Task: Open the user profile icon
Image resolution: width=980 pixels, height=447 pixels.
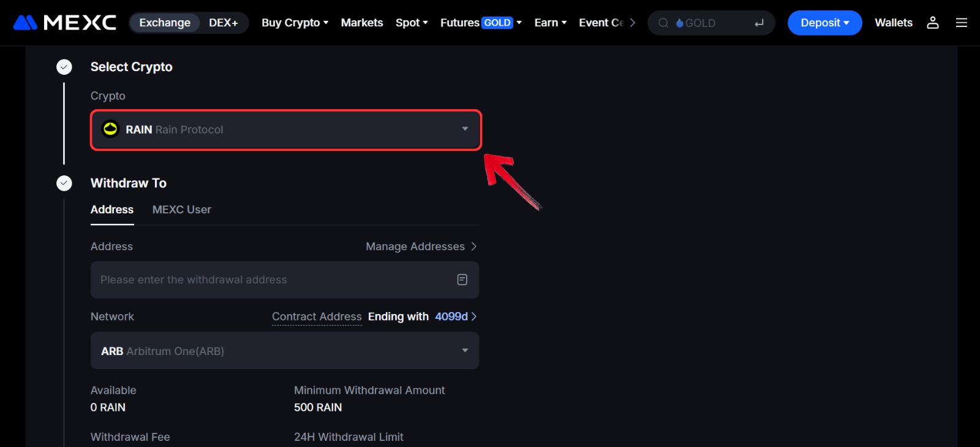Action: pos(932,23)
